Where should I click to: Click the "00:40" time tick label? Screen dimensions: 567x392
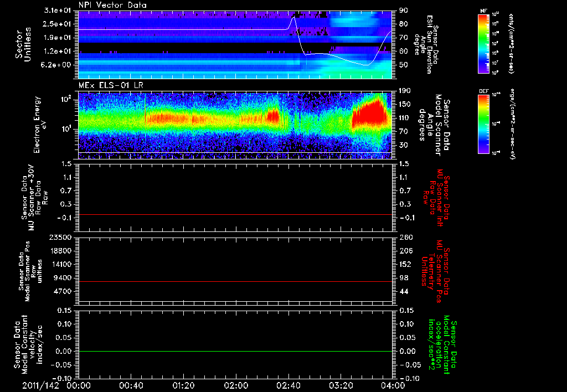coord(131,385)
